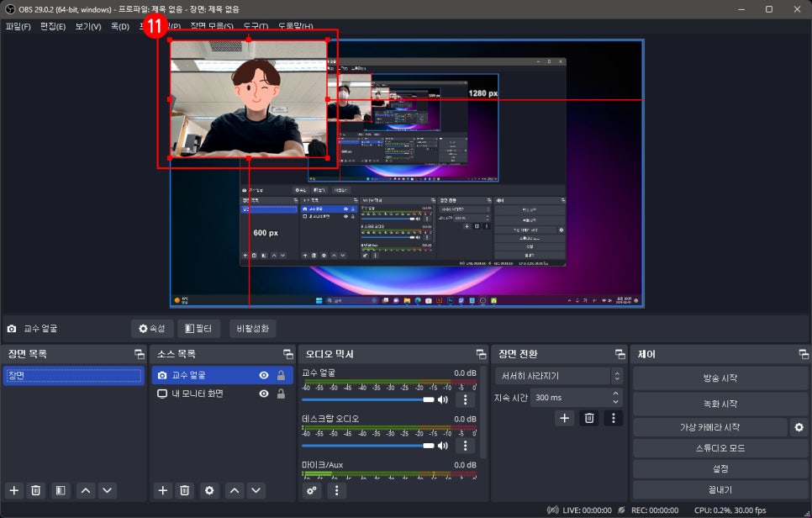Add a new scene transition
Image resolution: width=812 pixels, height=518 pixels.
[565, 418]
